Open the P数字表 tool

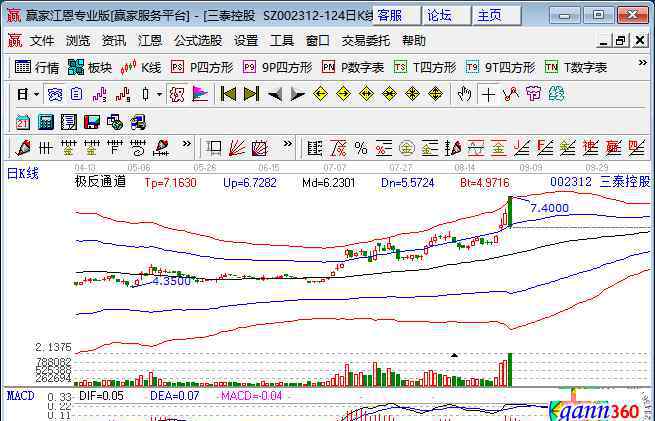click(x=353, y=67)
